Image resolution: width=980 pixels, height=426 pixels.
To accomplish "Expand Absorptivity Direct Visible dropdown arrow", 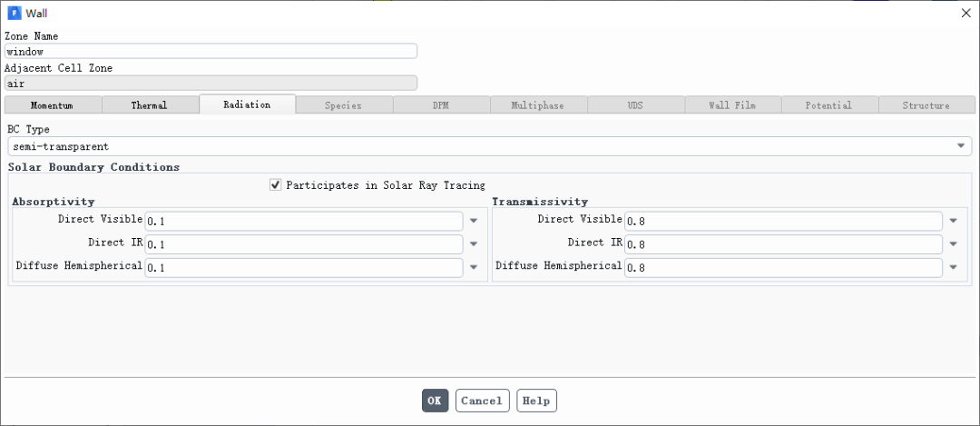I will pos(474,221).
